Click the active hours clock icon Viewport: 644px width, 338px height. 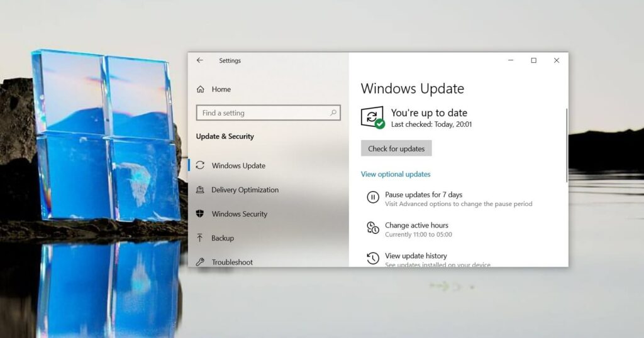(x=373, y=229)
